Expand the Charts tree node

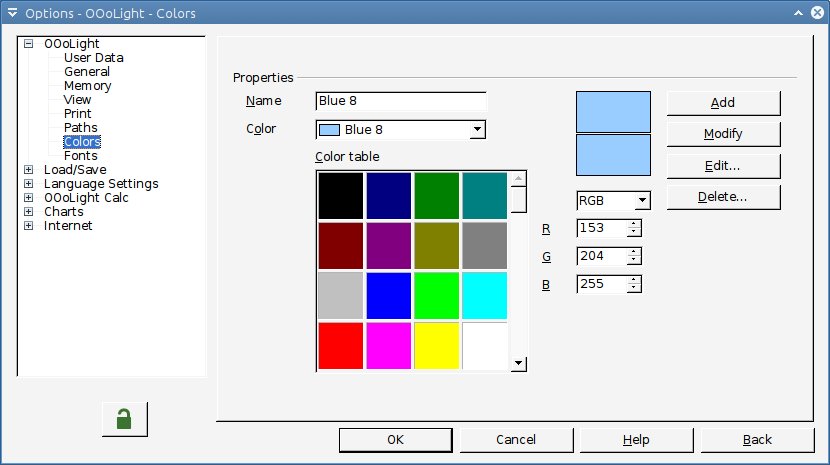point(29,212)
